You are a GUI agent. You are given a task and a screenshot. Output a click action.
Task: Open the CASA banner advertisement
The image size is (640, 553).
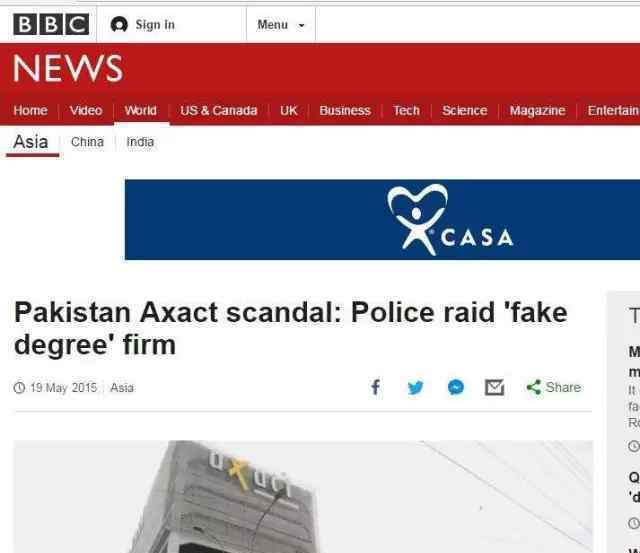(x=382, y=219)
